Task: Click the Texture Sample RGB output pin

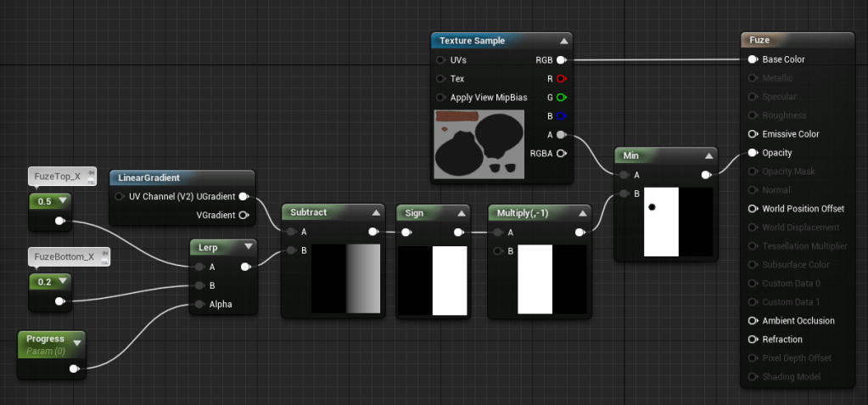Action: point(561,60)
